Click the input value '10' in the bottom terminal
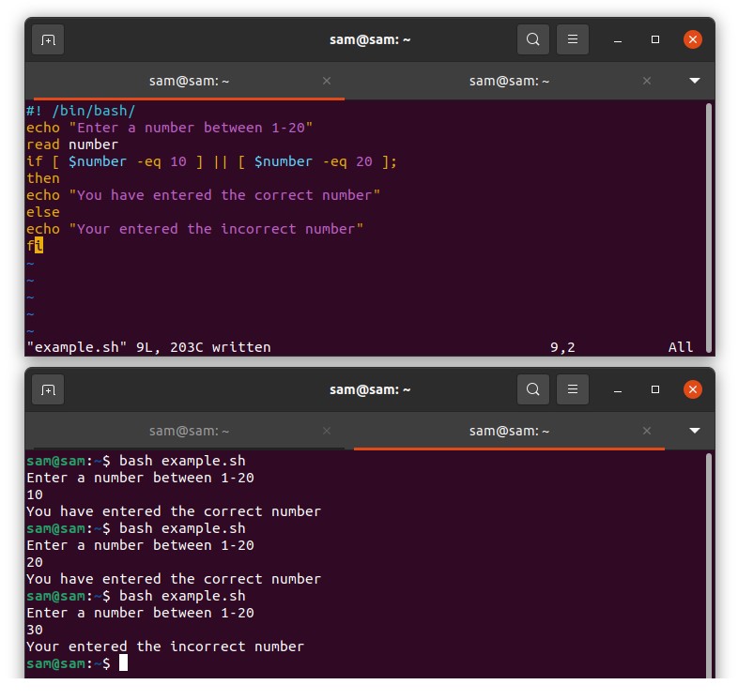This screenshot has width=738, height=700. tap(35, 495)
